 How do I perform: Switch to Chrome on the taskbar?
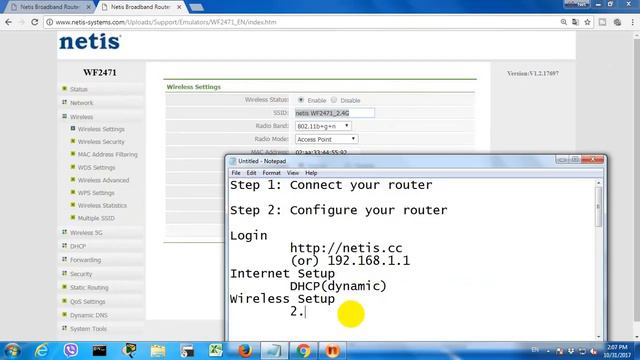pyautogui.click(x=303, y=351)
